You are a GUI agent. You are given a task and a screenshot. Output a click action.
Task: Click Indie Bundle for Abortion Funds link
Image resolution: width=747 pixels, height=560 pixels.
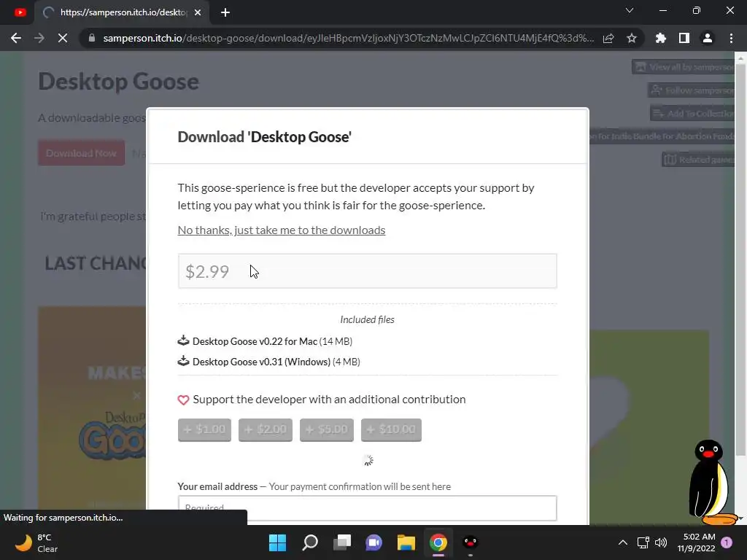point(662,136)
